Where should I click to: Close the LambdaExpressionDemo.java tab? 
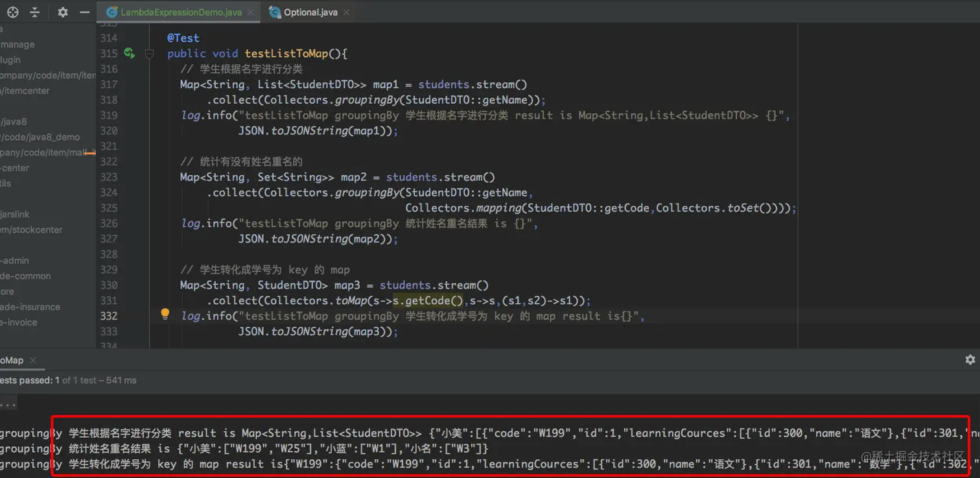tap(251, 12)
